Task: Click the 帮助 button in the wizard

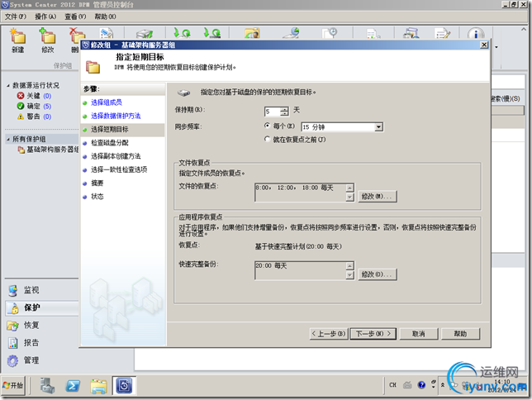Action: [x=460, y=334]
